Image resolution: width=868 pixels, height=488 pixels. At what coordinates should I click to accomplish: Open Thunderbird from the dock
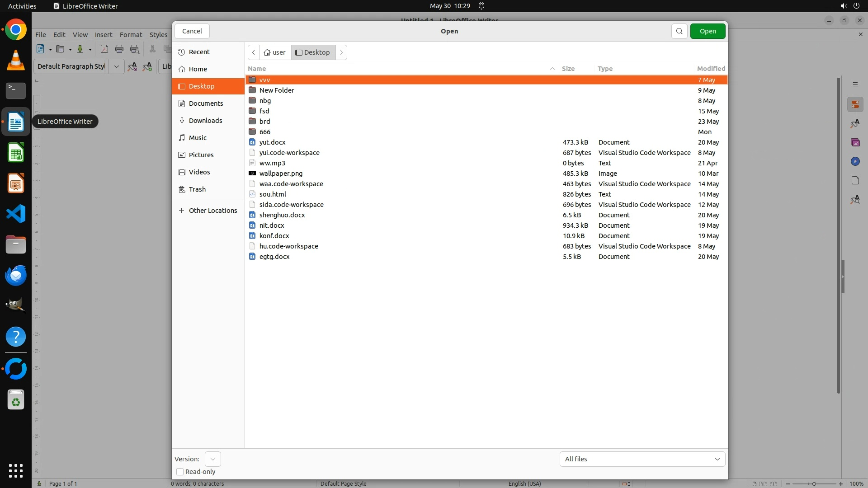[x=16, y=275]
